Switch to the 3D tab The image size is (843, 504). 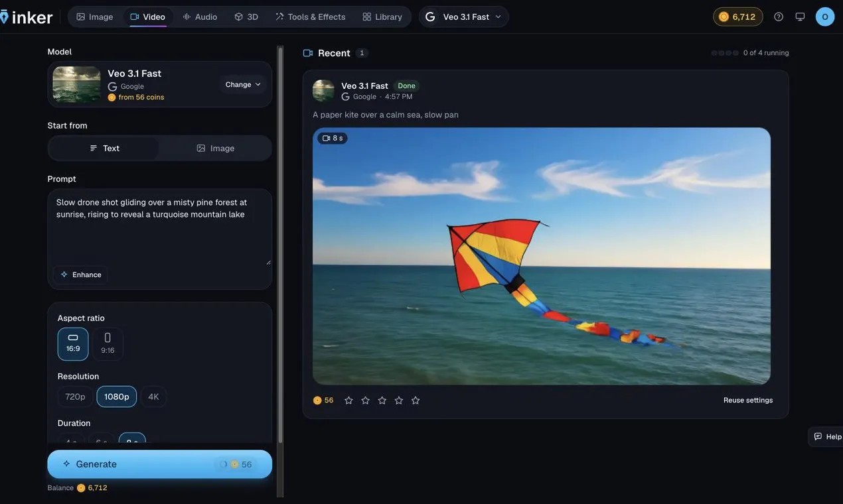246,17
